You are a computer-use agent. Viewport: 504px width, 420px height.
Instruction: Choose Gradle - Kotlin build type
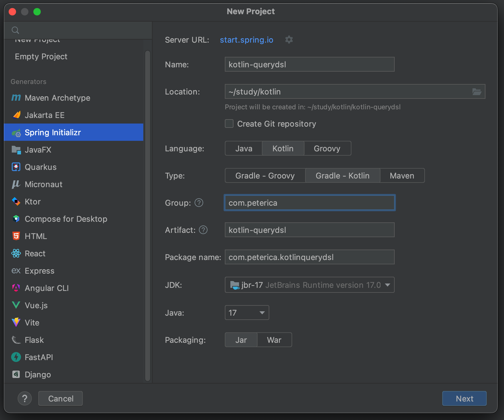tap(342, 176)
